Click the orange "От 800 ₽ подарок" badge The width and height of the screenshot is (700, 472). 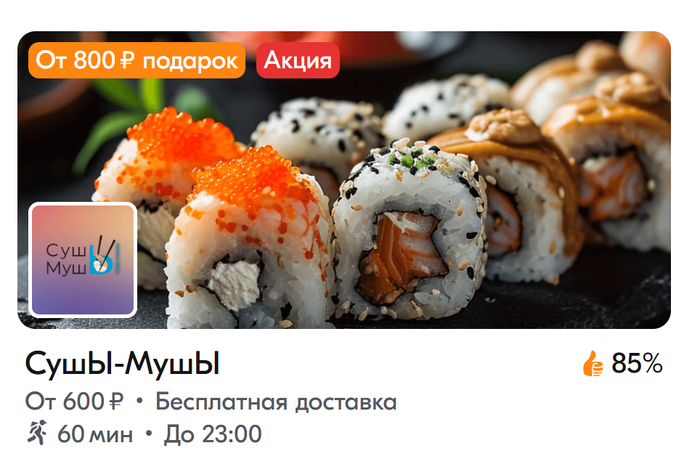click(x=137, y=60)
